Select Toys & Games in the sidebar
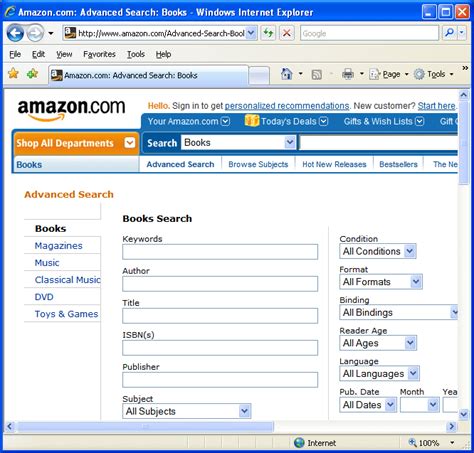The height and width of the screenshot is (453, 474). point(66,314)
